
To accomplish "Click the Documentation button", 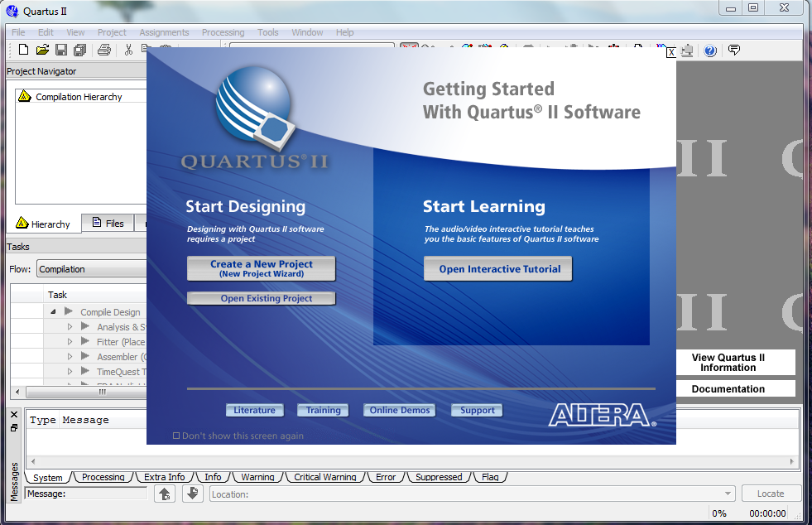I will click(736, 388).
